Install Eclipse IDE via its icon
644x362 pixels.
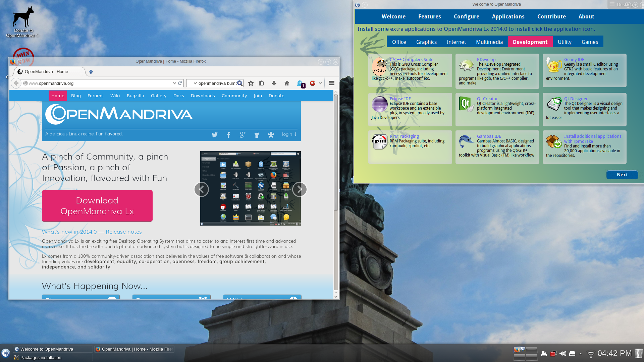click(x=380, y=104)
